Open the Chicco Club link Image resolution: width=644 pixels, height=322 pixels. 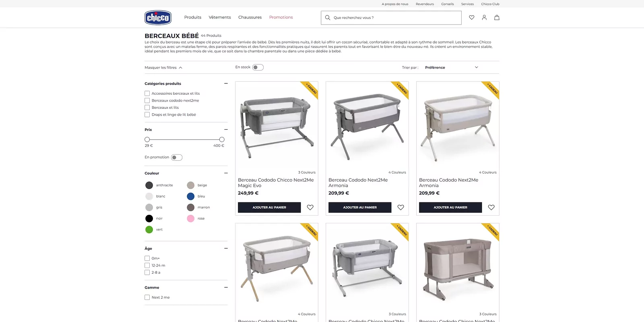click(490, 4)
